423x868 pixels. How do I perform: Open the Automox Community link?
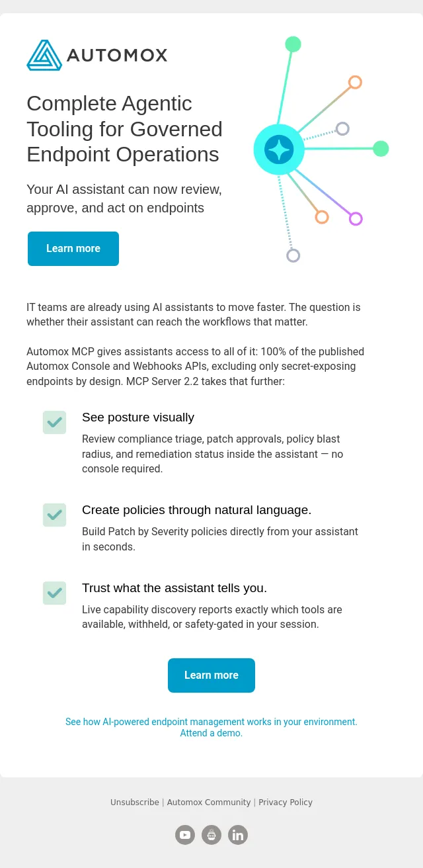pyautogui.click(x=209, y=802)
